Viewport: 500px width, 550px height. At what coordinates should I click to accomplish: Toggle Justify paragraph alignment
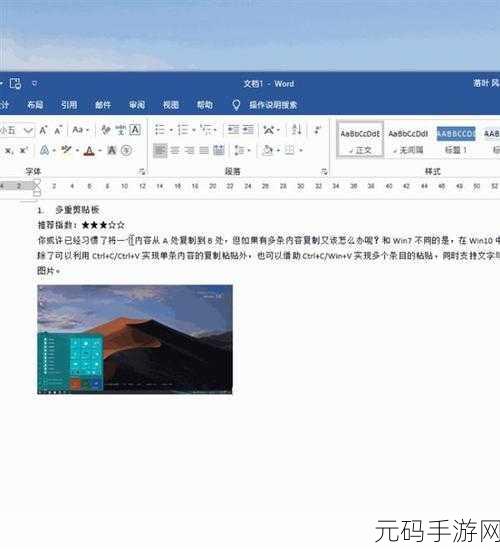[x=204, y=151]
